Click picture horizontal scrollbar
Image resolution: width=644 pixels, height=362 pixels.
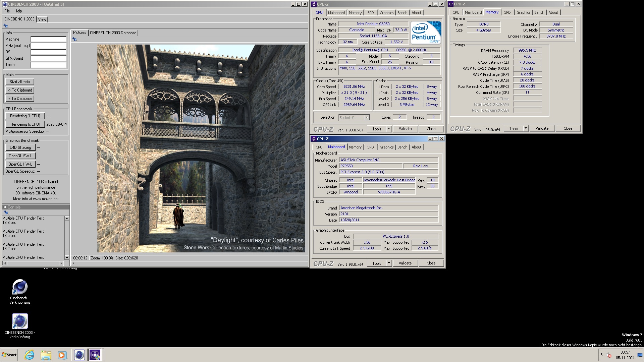pyautogui.click(x=190, y=263)
